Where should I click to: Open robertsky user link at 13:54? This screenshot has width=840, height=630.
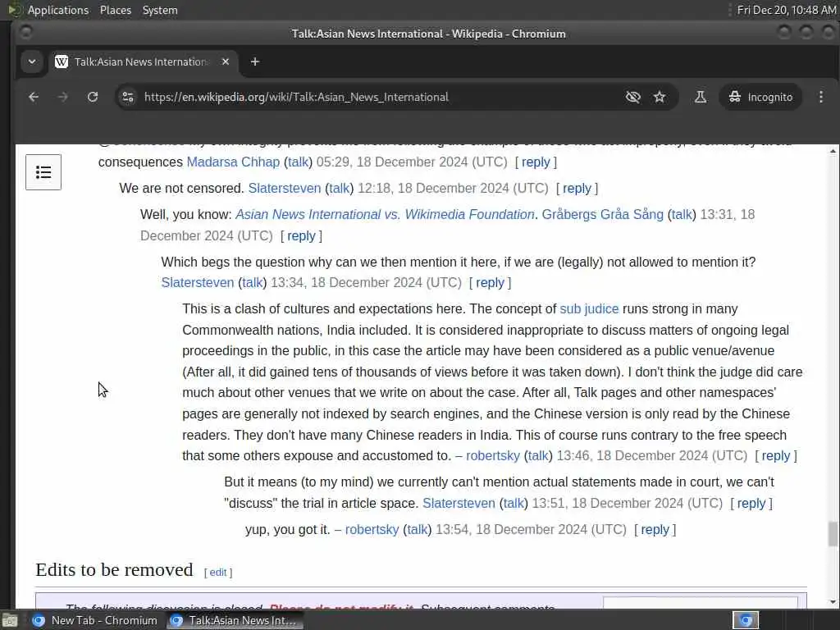pyautogui.click(x=372, y=529)
